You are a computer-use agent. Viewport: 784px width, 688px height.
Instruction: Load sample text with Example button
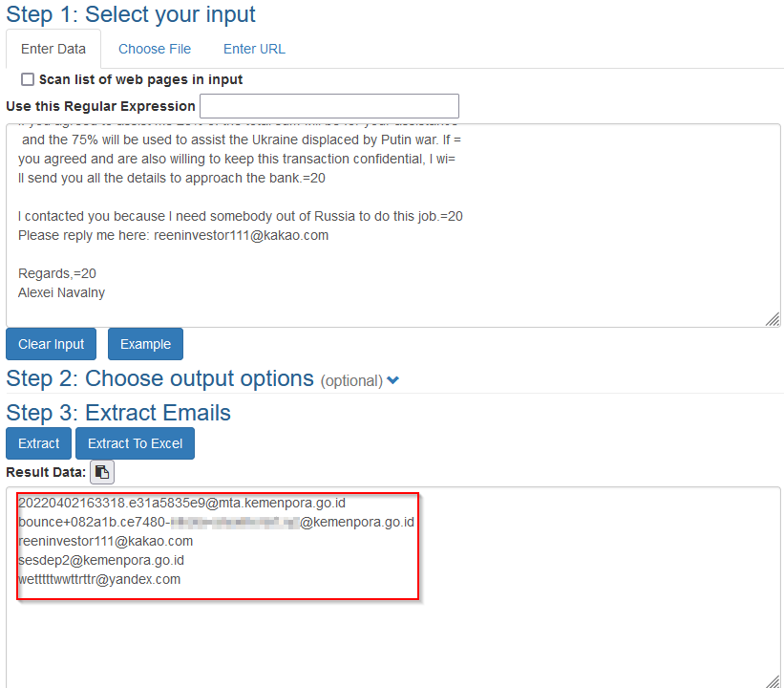click(145, 344)
